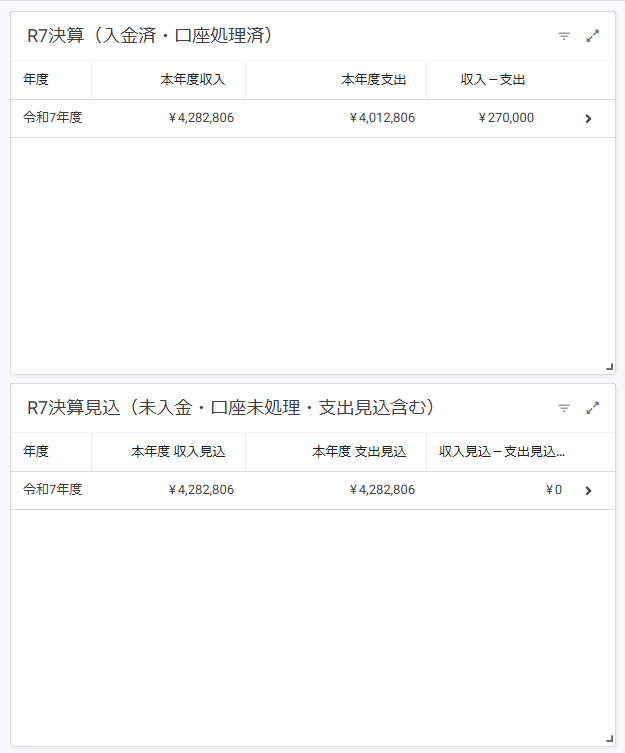Select 令和7年度 cell in R7決算（入金済・口座処理済） table
The width and height of the screenshot is (625, 753).
pos(52,118)
